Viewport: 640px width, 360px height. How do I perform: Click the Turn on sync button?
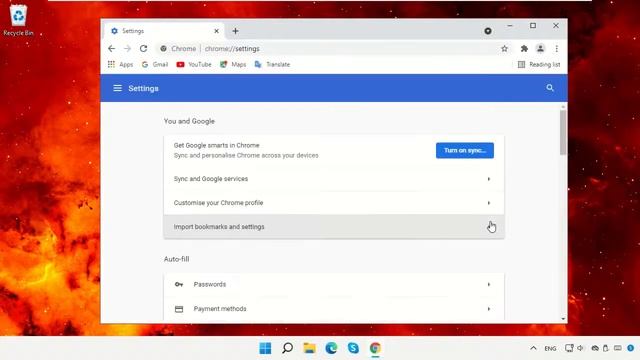(x=464, y=150)
